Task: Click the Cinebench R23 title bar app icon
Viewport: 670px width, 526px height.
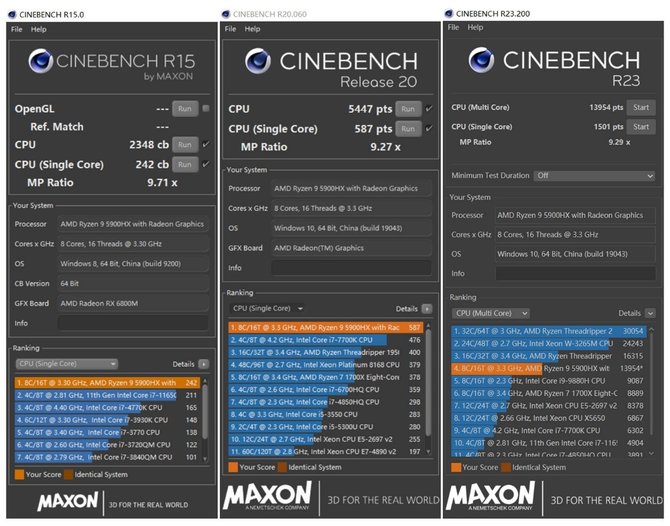Action: pos(449,13)
